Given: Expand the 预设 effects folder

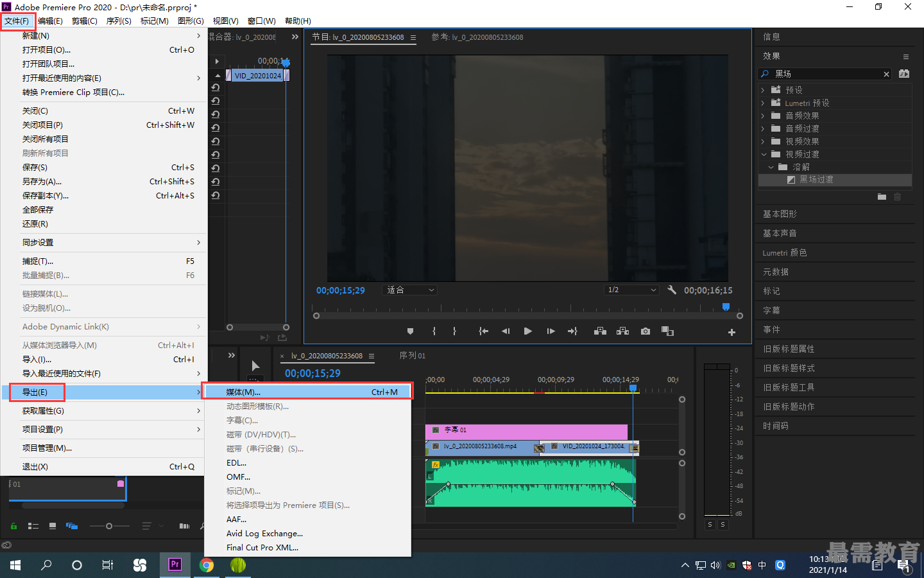Looking at the screenshot, I should [x=763, y=91].
